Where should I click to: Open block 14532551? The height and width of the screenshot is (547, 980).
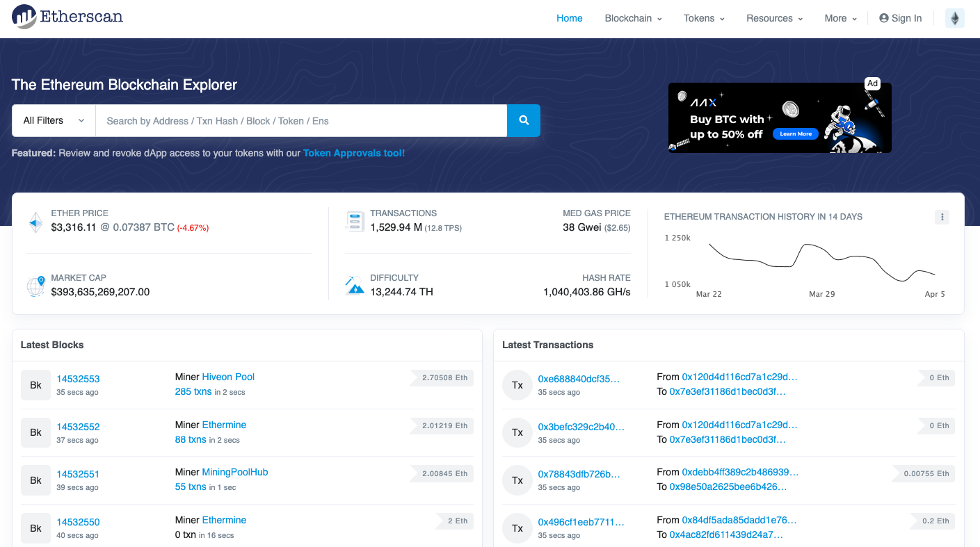[x=78, y=474]
